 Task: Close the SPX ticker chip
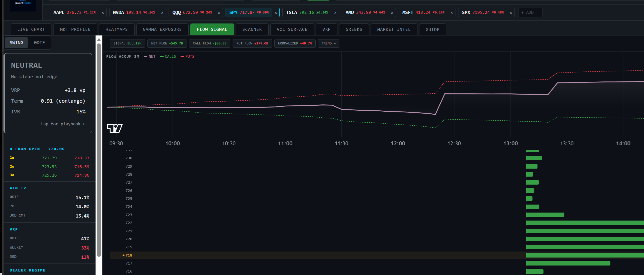511,13
